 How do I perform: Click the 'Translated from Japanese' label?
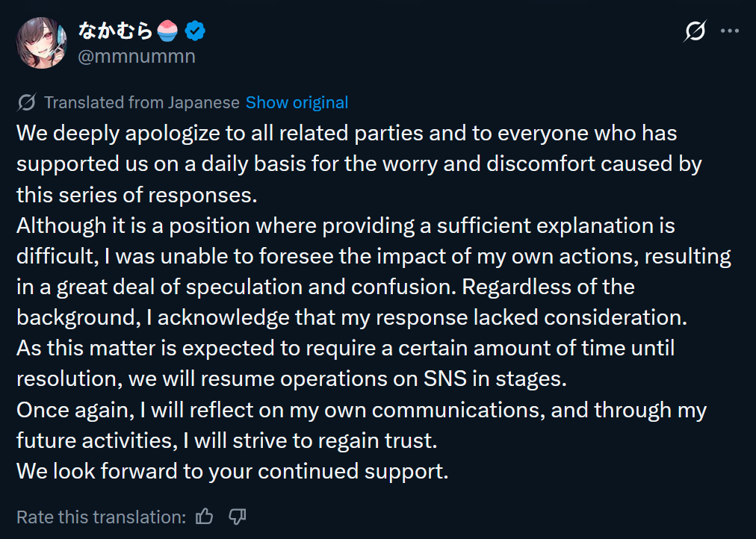tap(141, 102)
